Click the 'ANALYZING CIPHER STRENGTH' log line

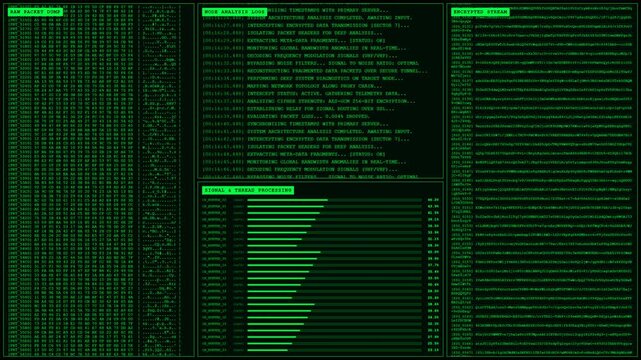[309, 101]
